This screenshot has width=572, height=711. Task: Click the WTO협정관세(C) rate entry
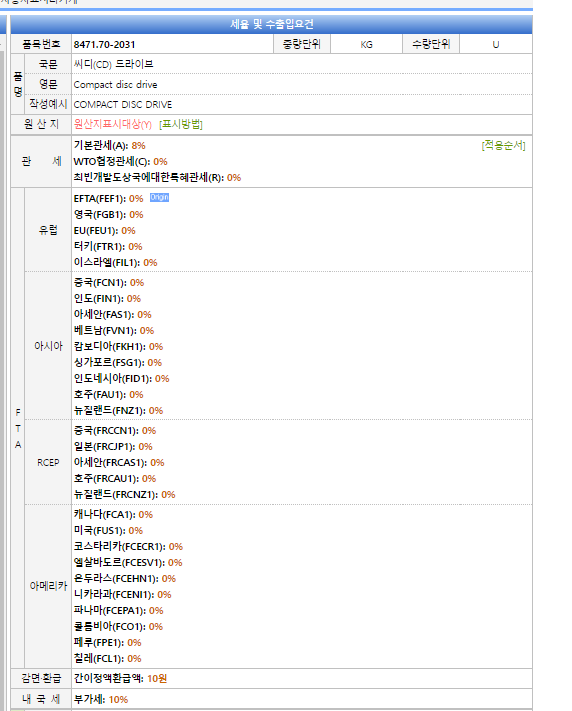(x=120, y=161)
